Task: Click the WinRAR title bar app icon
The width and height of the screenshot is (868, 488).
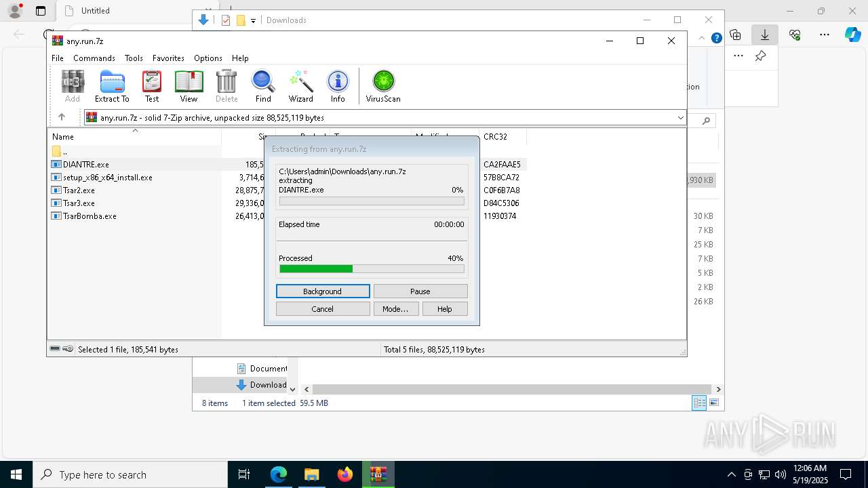Action: click(x=58, y=41)
